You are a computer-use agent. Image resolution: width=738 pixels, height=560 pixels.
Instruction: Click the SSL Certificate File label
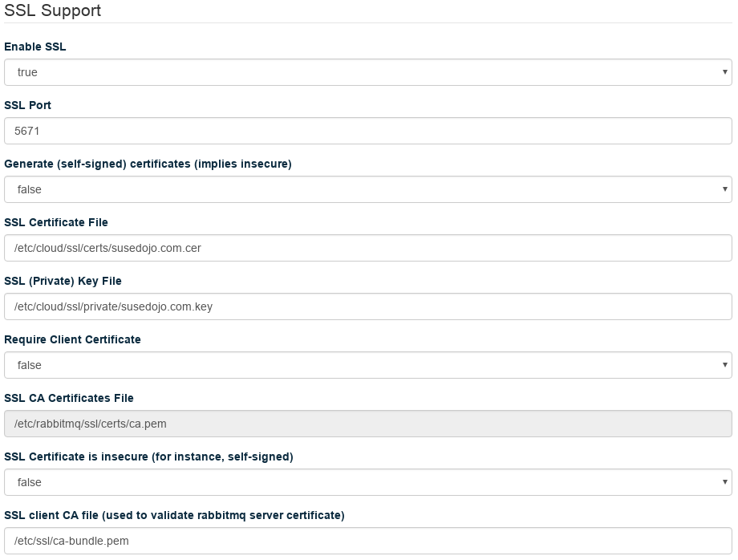pos(56,222)
